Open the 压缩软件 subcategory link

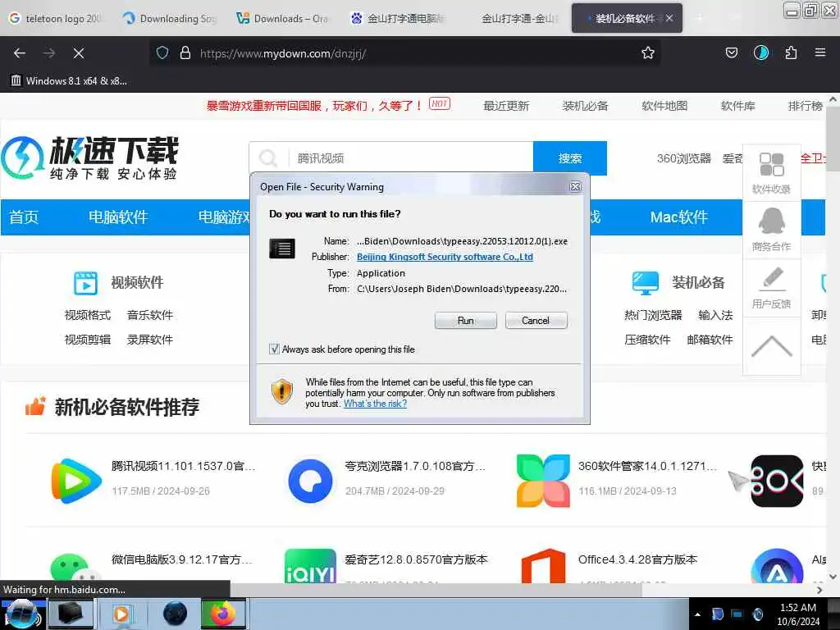[647, 339]
